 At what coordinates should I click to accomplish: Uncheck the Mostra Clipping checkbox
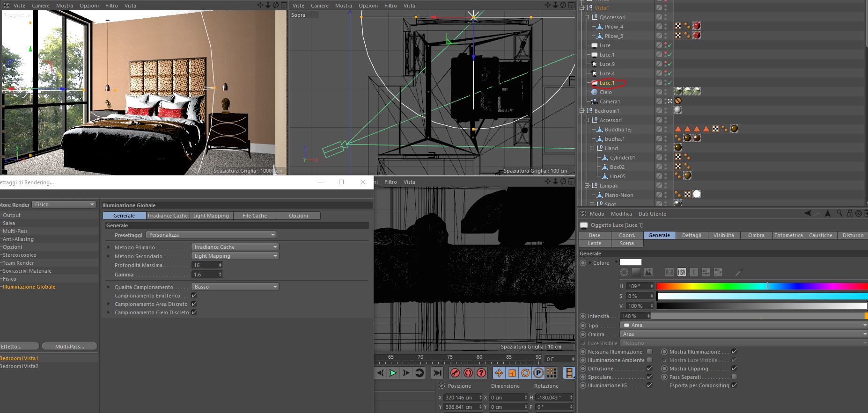(x=734, y=369)
